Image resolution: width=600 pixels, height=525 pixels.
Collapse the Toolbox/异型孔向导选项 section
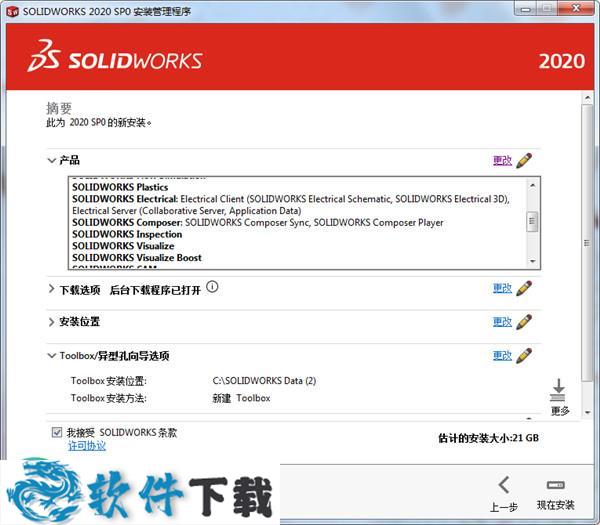tap(51, 355)
